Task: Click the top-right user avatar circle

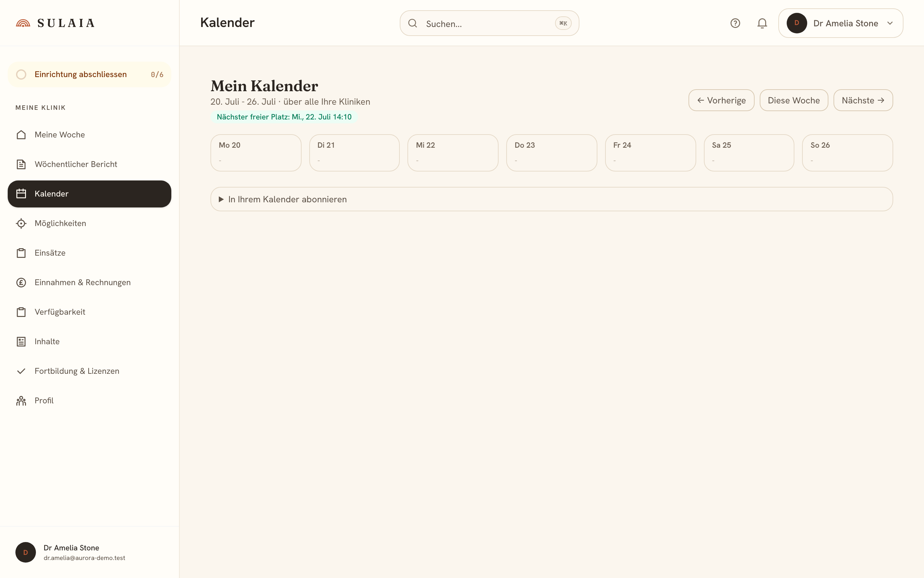Action: [797, 23]
